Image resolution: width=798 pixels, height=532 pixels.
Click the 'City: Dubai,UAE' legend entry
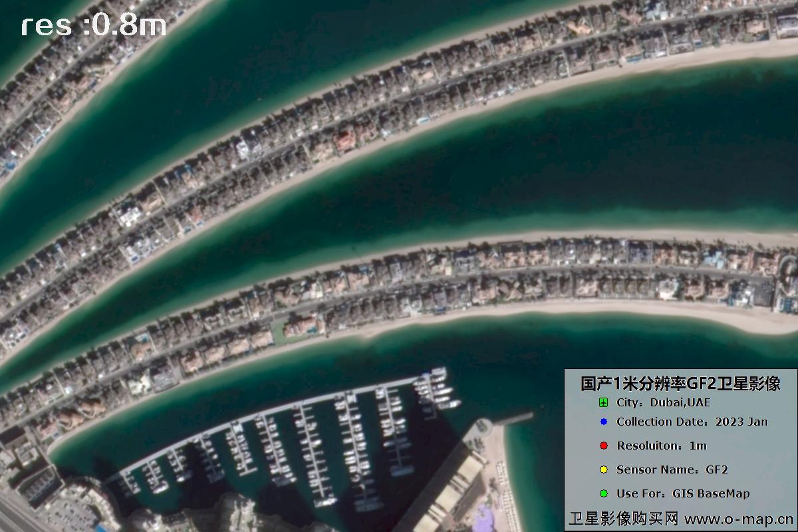point(663,403)
